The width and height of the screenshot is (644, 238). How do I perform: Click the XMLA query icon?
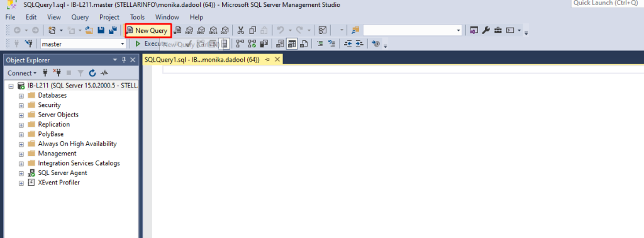tap(213, 30)
